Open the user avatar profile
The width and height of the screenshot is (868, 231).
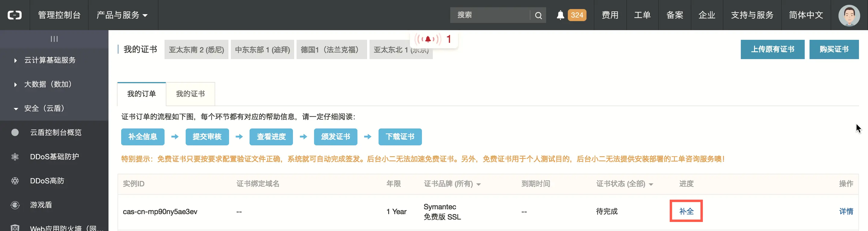coord(849,15)
